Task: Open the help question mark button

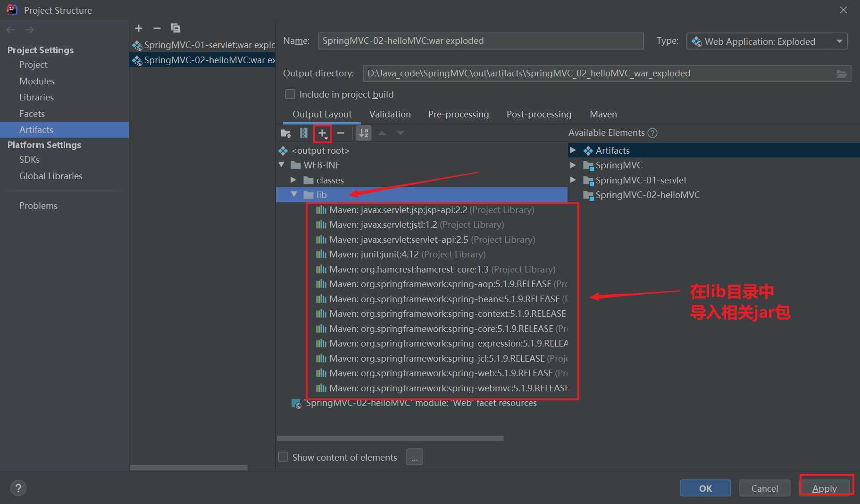Action: 18,488
